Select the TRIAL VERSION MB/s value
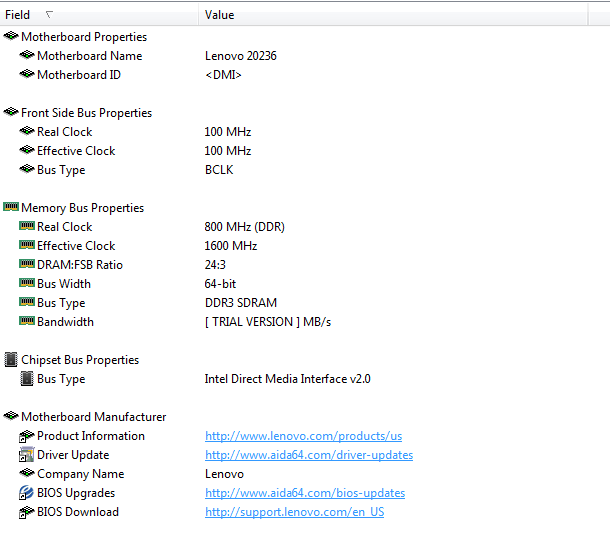Image resolution: width=610 pixels, height=539 pixels. (x=268, y=322)
